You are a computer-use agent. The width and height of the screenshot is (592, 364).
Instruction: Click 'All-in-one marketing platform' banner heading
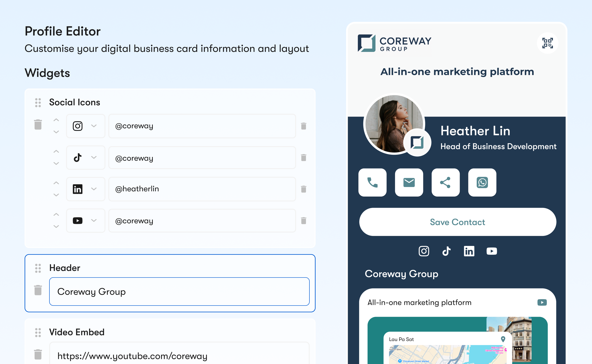click(x=457, y=72)
